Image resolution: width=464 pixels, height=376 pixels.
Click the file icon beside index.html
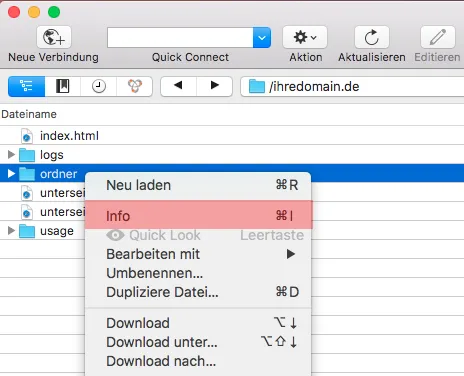(x=27, y=136)
